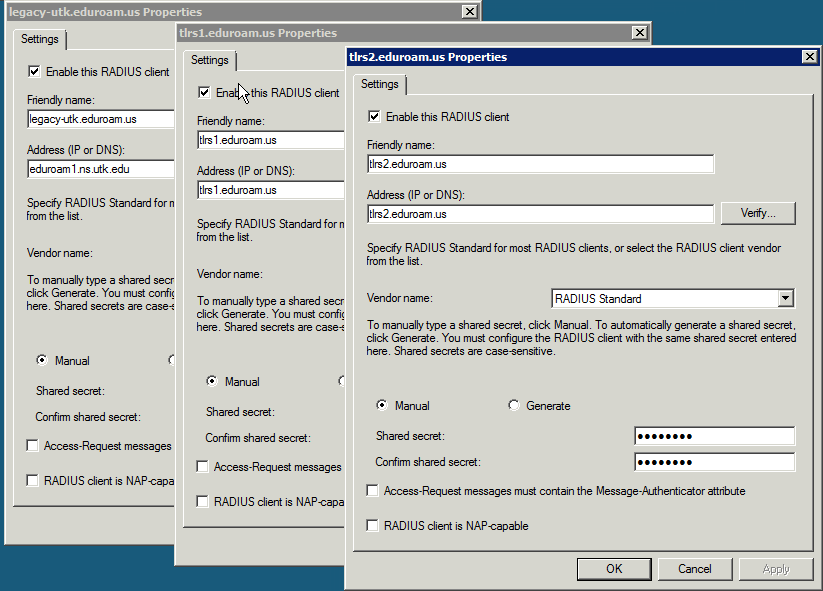Click Friendly name field in tlrs2 window
The height and width of the screenshot is (591, 823).
pos(541,164)
